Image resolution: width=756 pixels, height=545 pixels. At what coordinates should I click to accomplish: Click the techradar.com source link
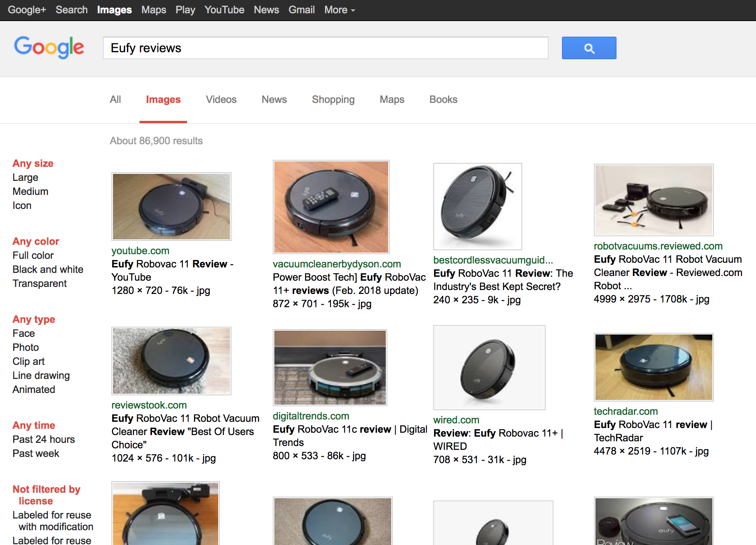pyautogui.click(x=626, y=411)
